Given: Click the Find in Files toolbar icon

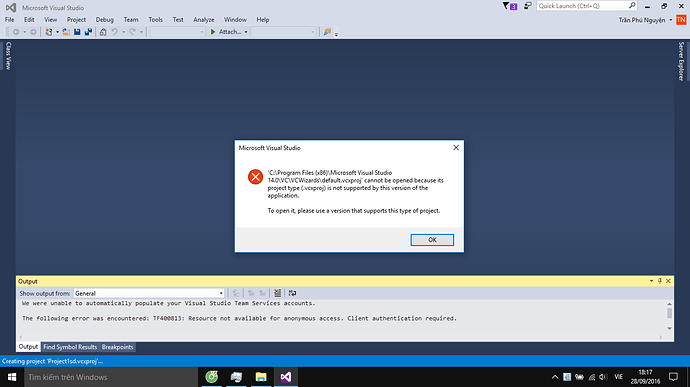Looking at the screenshot, I should (x=327, y=32).
